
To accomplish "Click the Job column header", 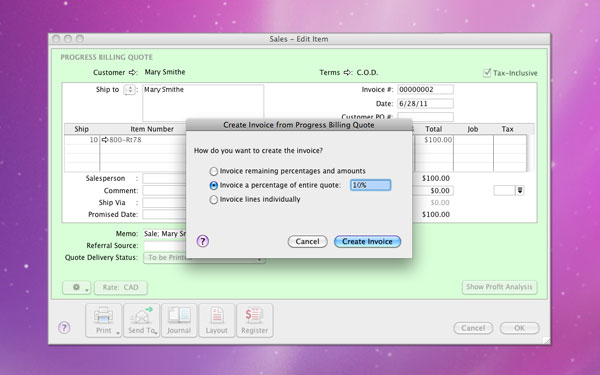I will pyautogui.click(x=473, y=129).
